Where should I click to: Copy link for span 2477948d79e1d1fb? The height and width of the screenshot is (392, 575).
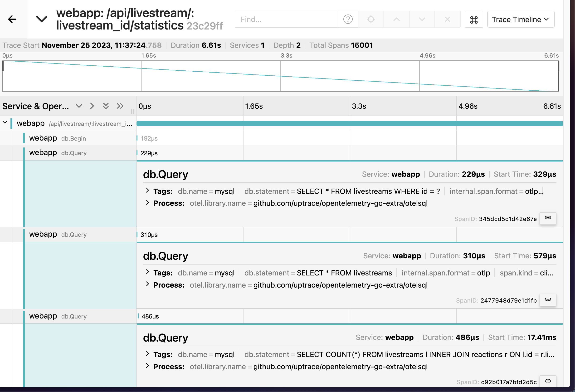coord(548,299)
